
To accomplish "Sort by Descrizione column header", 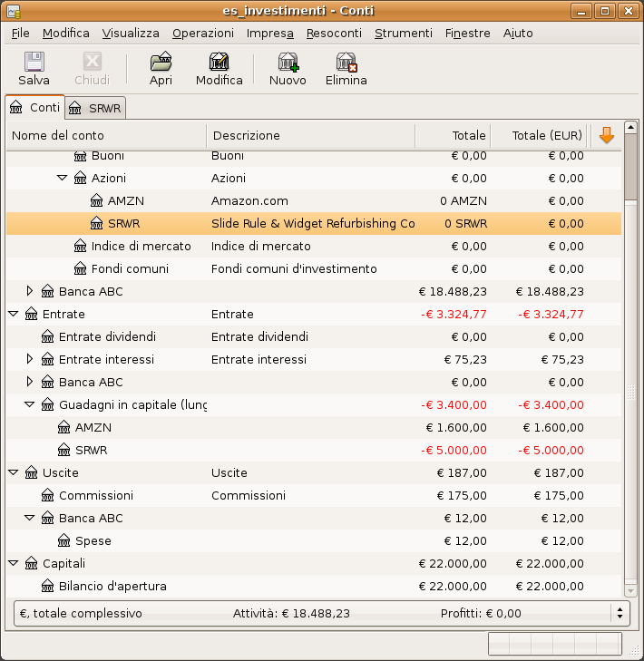I will click(311, 135).
